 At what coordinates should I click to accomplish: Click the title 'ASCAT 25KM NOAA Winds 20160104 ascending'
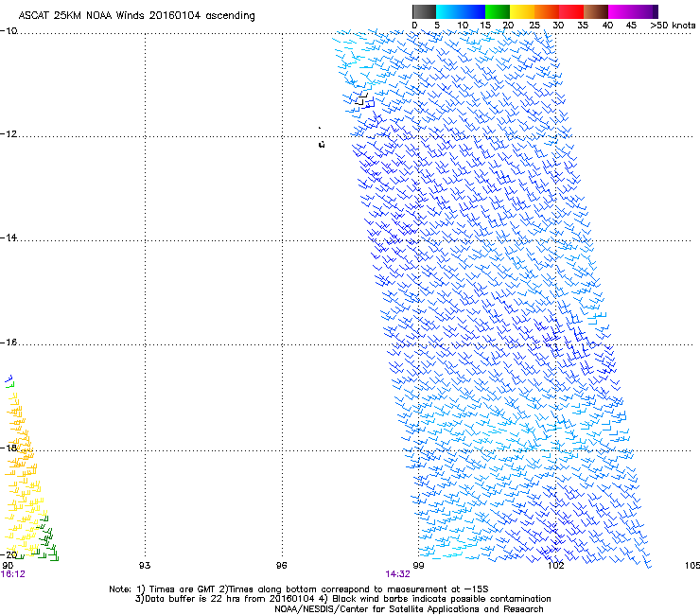(136, 16)
